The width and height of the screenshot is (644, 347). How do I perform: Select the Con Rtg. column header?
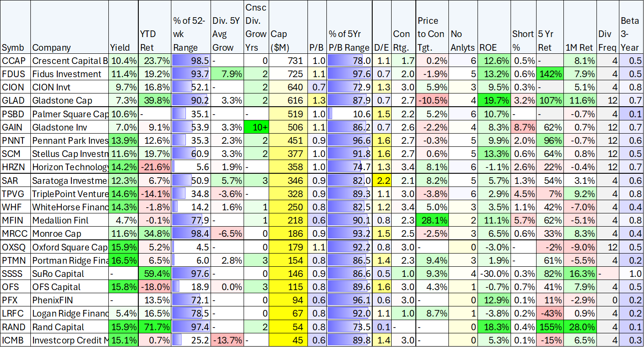[x=403, y=27]
